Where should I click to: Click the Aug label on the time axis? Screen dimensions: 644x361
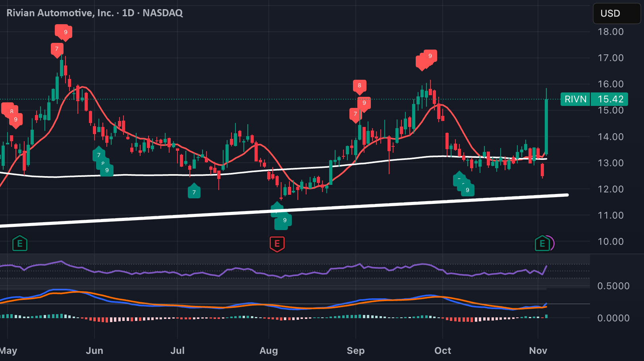(x=269, y=351)
